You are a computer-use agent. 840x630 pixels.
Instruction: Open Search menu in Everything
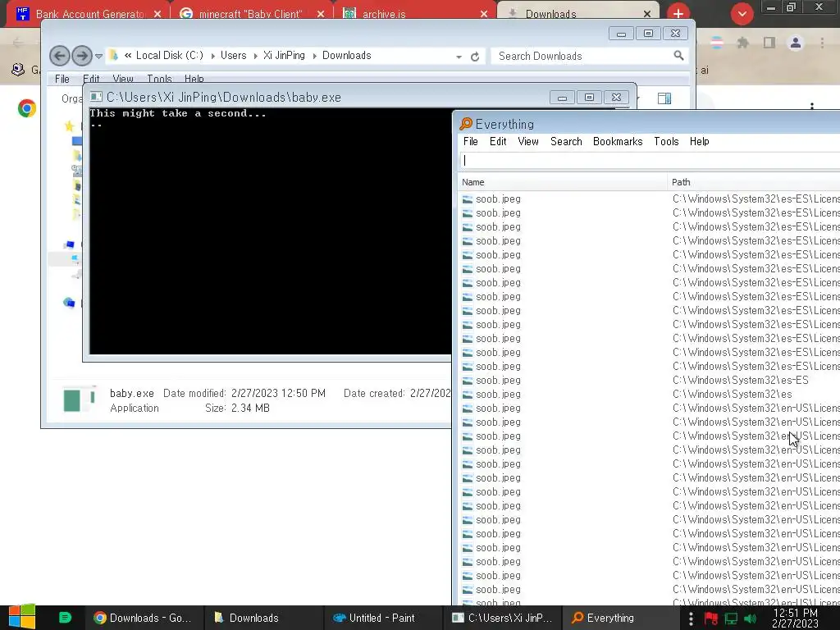coord(566,141)
